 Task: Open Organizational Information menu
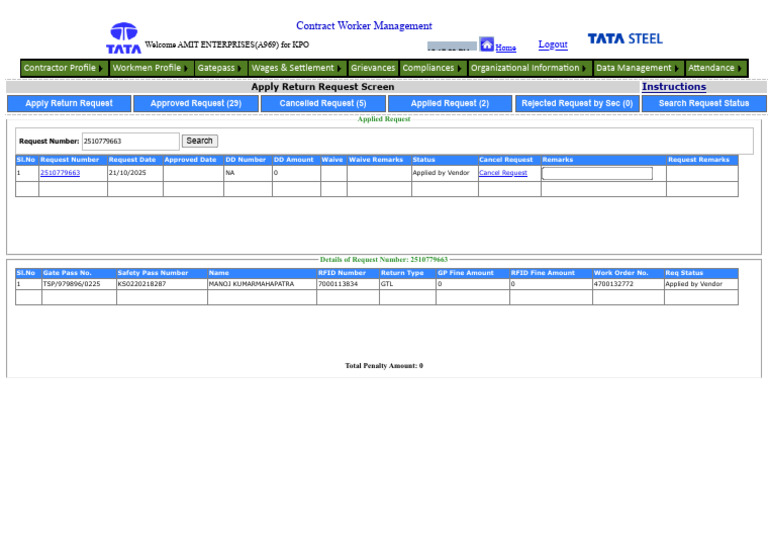529,68
